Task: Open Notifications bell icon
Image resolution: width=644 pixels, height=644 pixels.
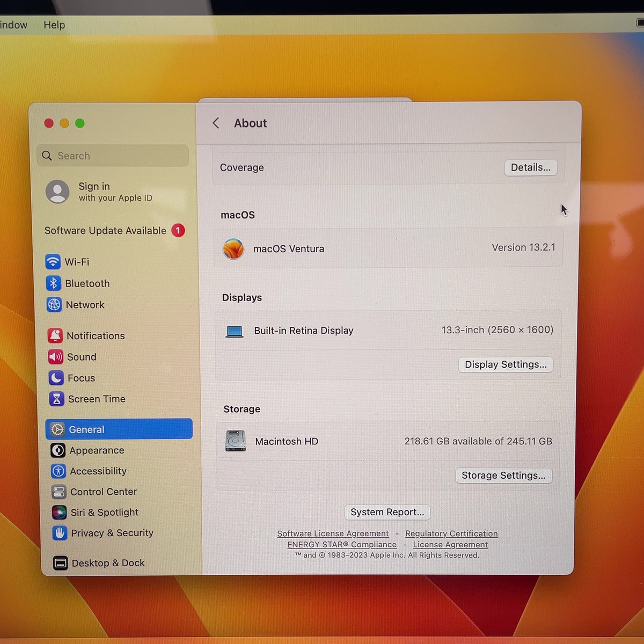Action: (x=55, y=335)
